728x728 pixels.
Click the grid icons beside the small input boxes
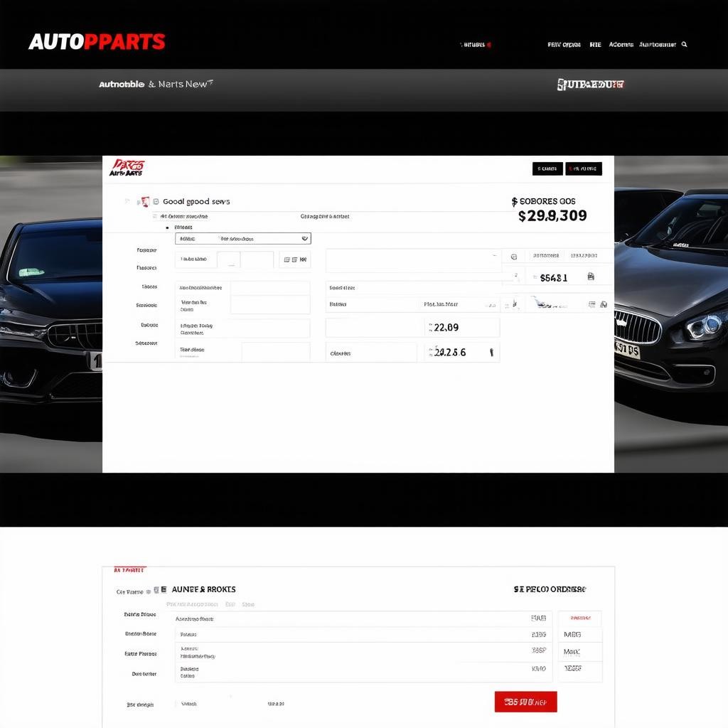click(x=294, y=260)
